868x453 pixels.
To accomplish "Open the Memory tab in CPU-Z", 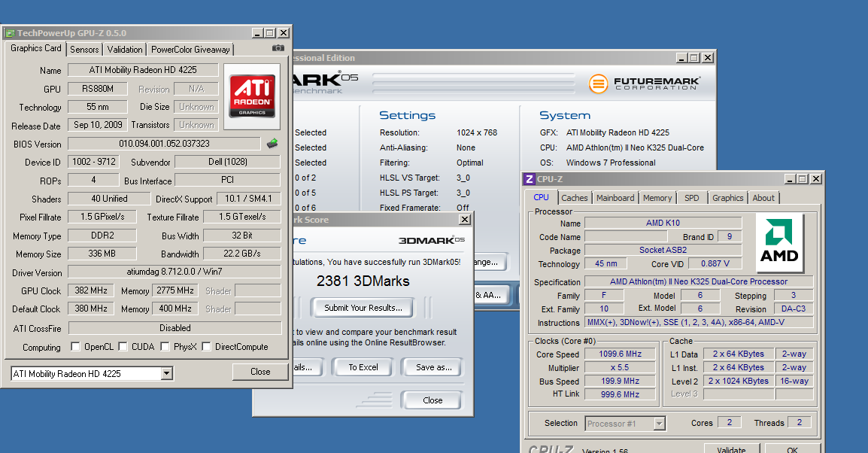I will [657, 198].
